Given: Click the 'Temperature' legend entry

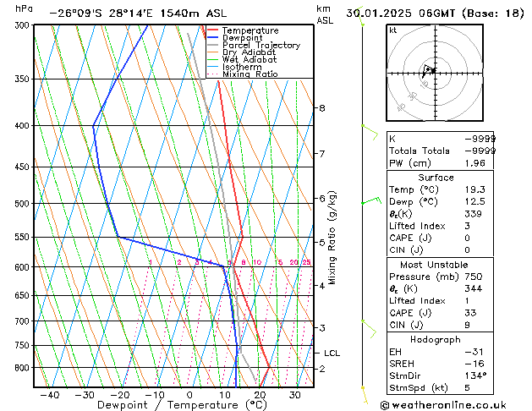Looking at the screenshot, I should pos(250,30).
